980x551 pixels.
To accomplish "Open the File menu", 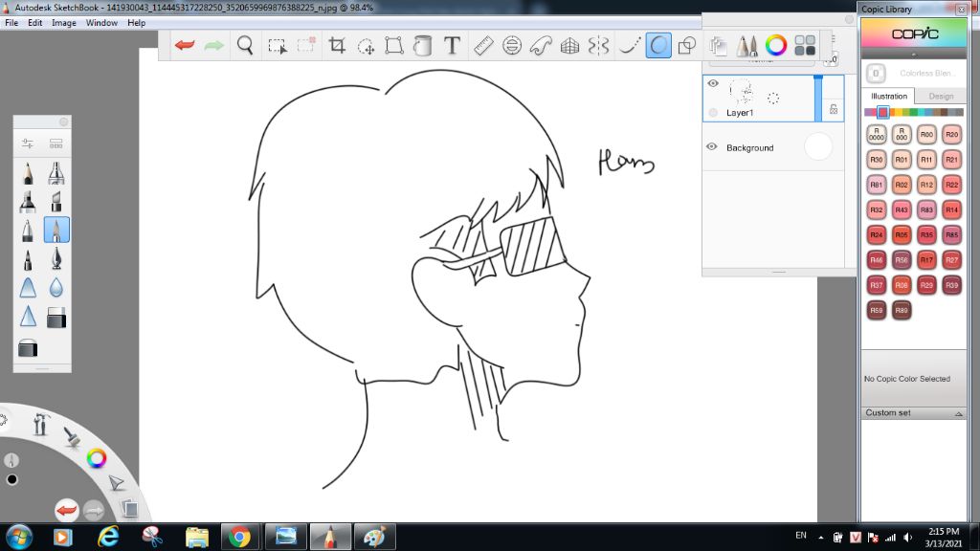I will pos(11,23).
